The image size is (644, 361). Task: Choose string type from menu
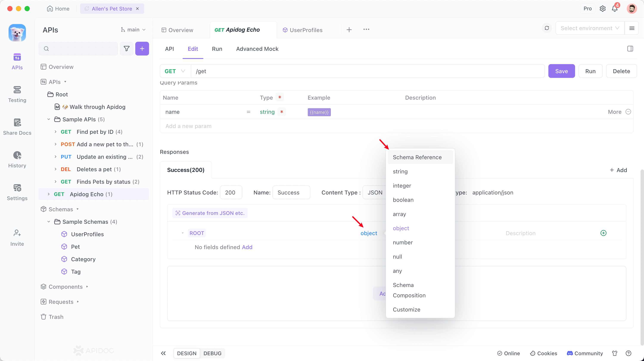click(420, 171)
